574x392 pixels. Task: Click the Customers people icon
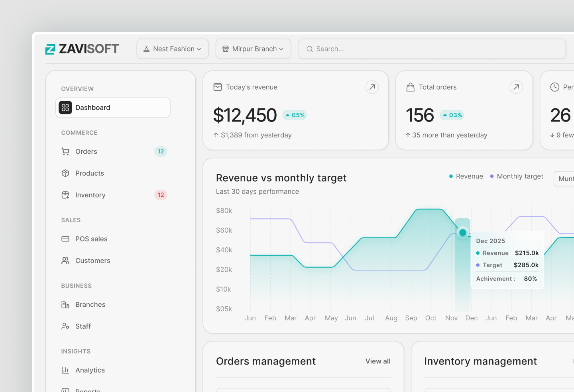[65, 261]
